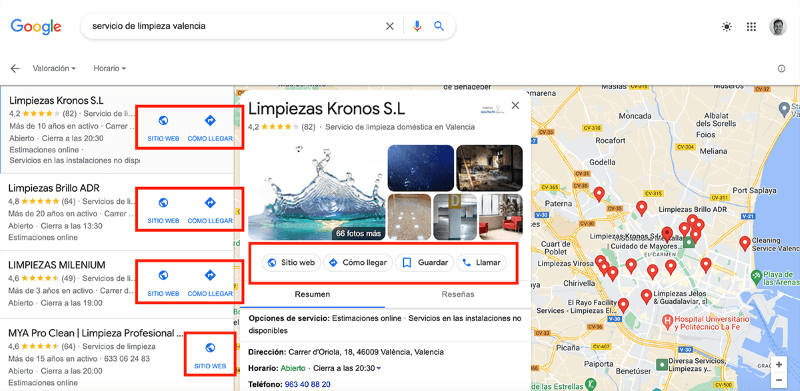Call the phone number 963 40 88 20
800x391 pixels.
pos(307,384)
